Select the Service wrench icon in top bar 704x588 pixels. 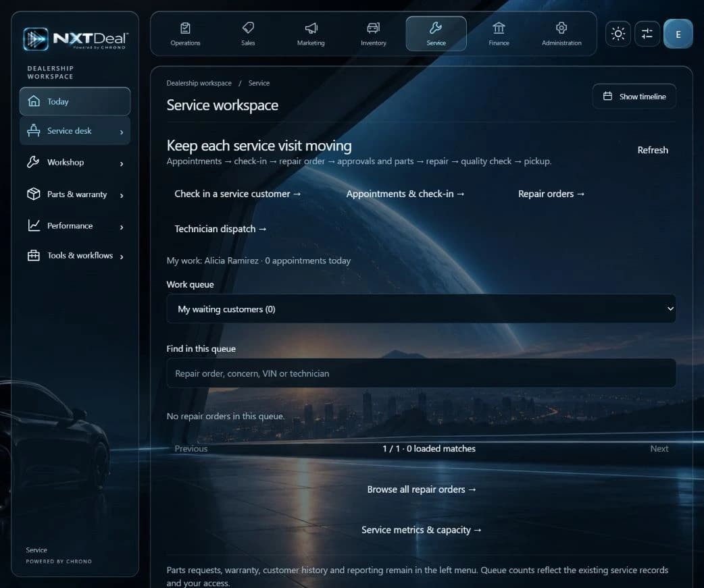436,28
